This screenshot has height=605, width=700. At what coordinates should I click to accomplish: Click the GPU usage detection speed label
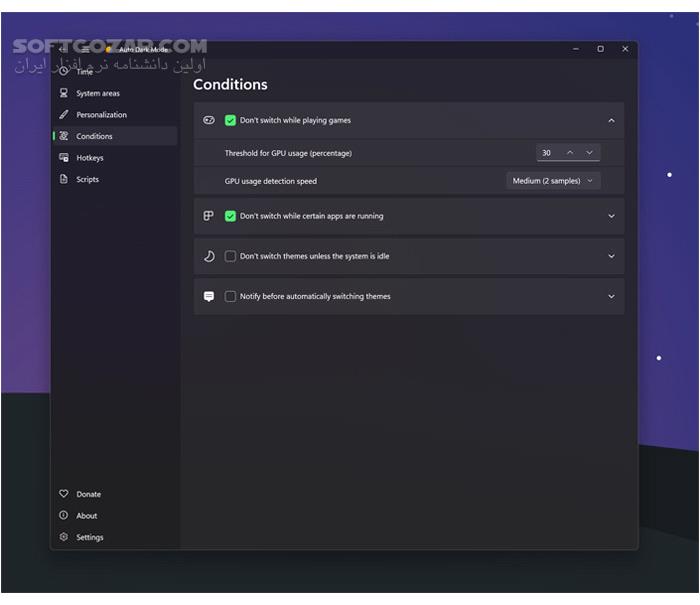click(x=271, y=181)
